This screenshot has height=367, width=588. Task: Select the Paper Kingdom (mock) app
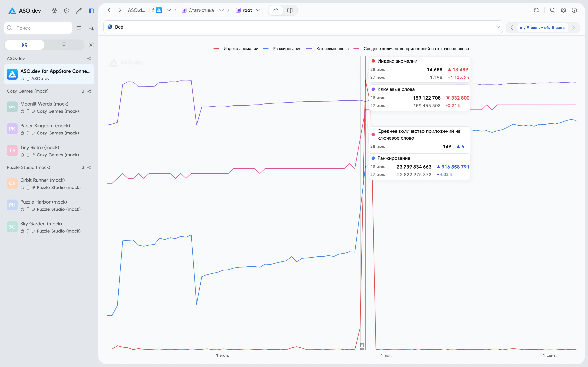pos(49,129)
